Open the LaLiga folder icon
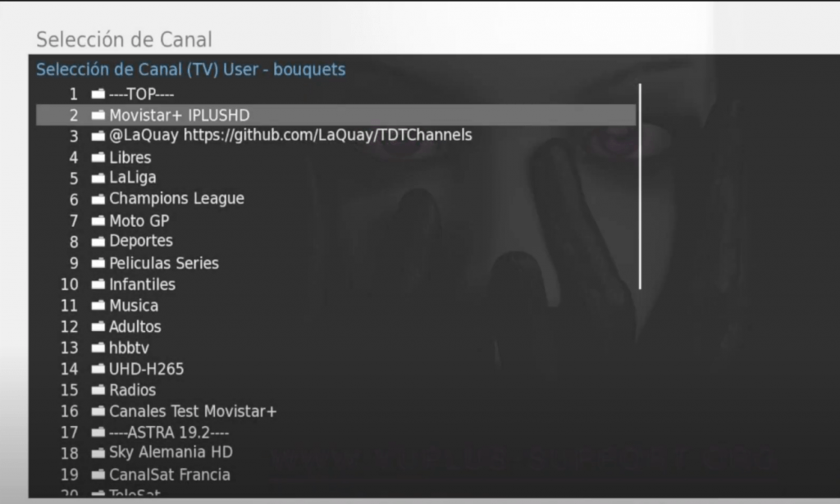The width and height of the screenshot is (840, 504). [98, 178]
